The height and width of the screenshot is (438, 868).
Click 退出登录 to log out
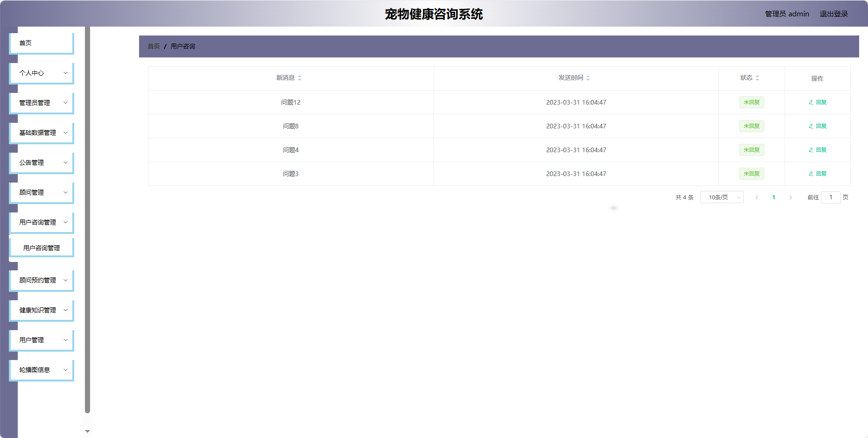click(834, 14)
